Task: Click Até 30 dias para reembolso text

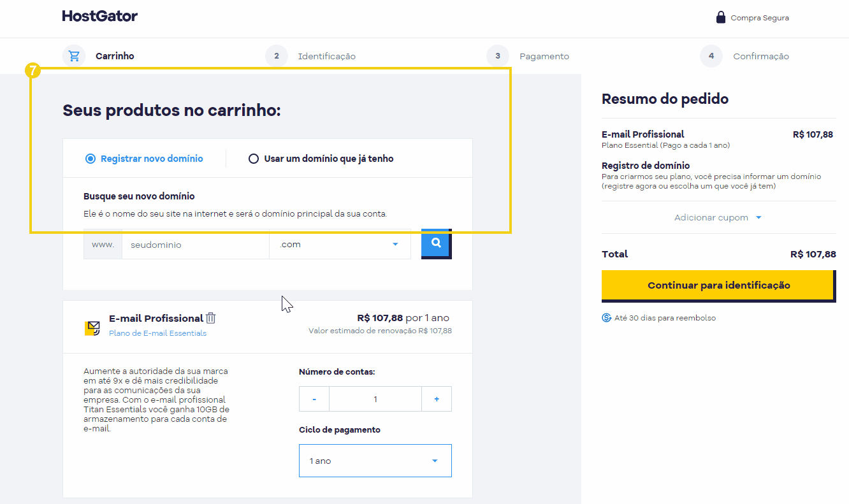Action: (665, 318)
